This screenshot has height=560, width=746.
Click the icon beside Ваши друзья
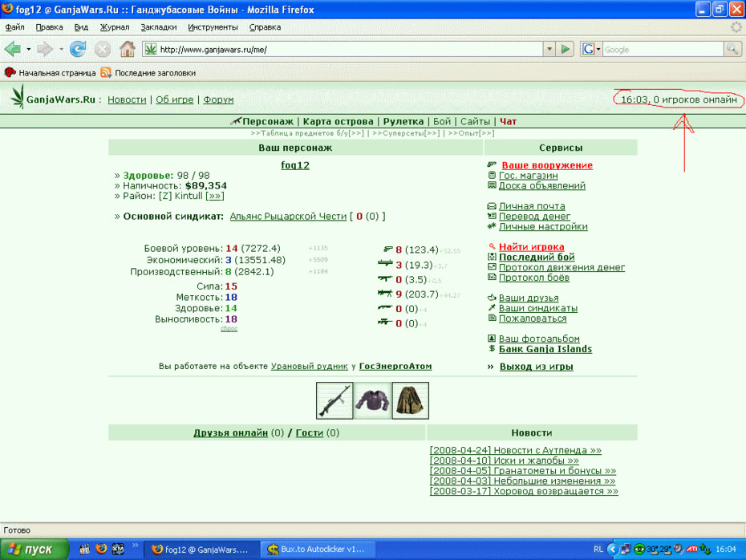click(x=492, y=298)
